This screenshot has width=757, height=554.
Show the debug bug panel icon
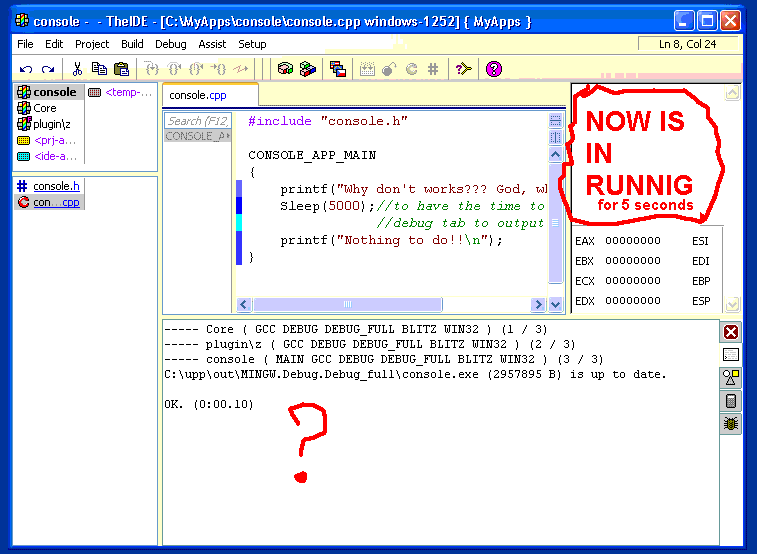(731, 424)
